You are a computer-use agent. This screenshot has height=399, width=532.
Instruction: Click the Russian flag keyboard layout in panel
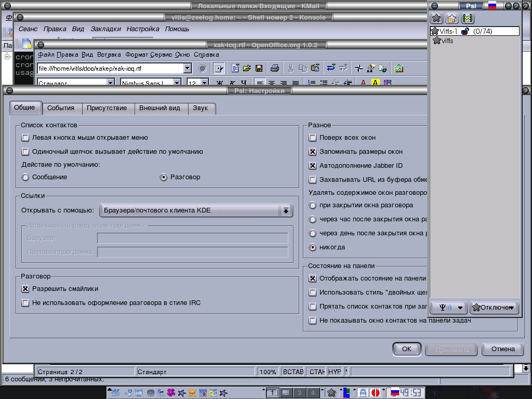click(395, 393)
